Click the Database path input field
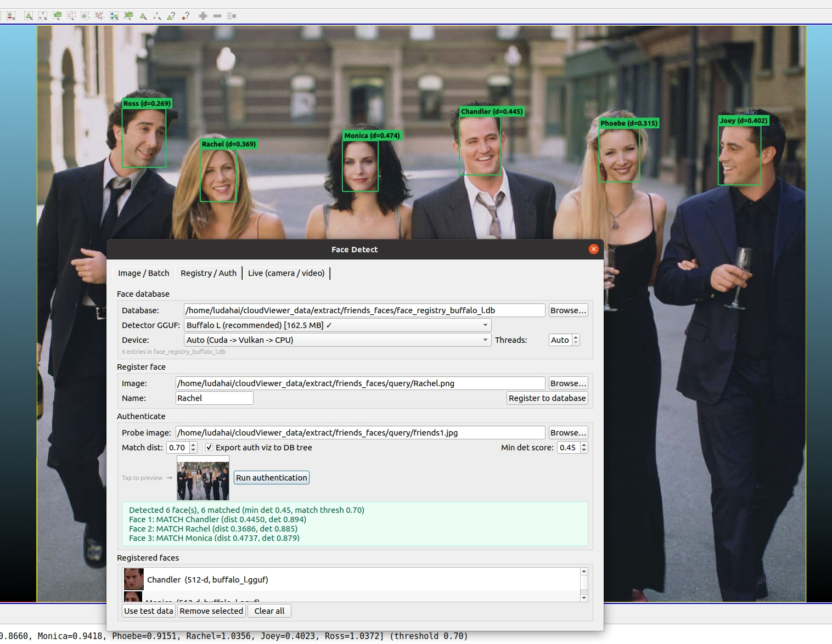Image resolution: width=832 pixels, height=644 pixels. (x=364, y=310)
